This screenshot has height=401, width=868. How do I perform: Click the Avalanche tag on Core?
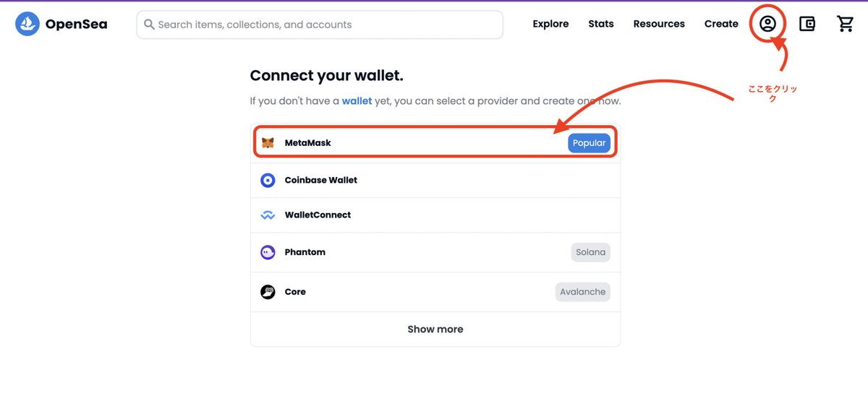pos(582,292)
